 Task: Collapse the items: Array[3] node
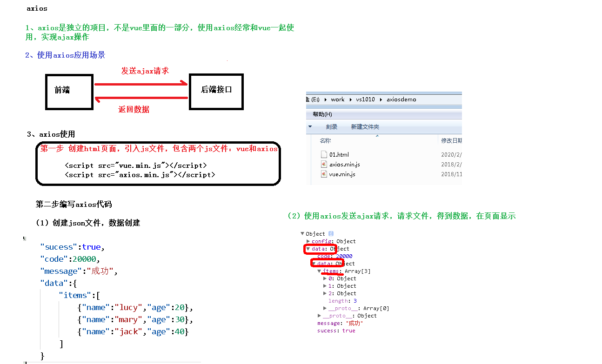pos(319,271)
